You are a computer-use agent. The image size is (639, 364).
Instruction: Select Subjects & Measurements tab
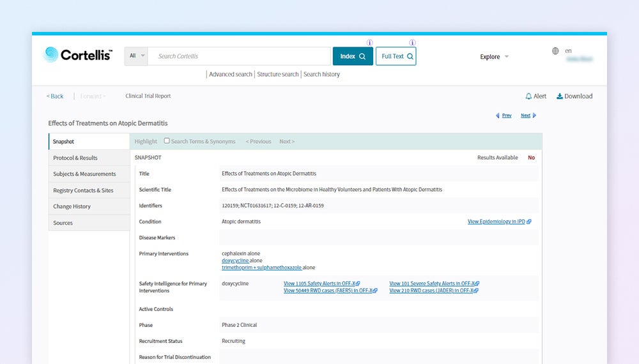(84, 174)
